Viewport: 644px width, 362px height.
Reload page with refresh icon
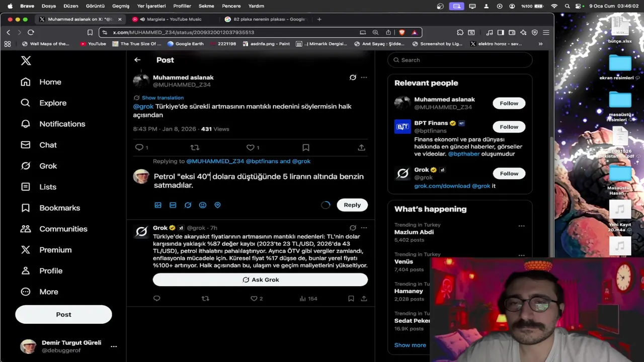click(x=31, y=32)
